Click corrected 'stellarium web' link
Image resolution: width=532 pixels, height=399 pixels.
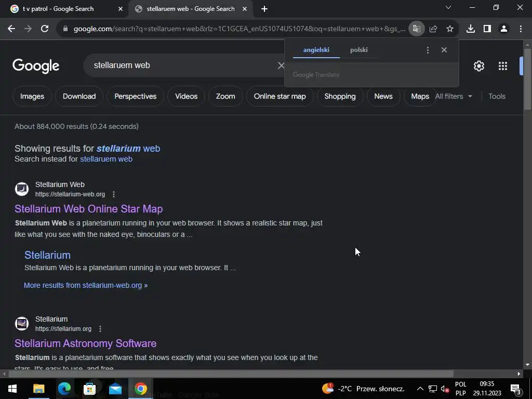tap(128, 149)
